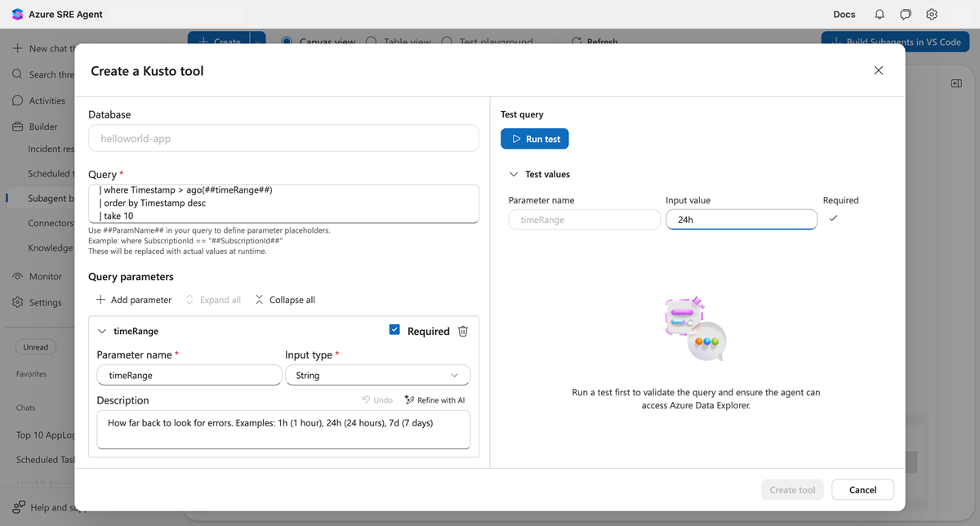The width and height of the screenshot is (980, 526).
Task: Click Refine with AI
Action: 434,400
